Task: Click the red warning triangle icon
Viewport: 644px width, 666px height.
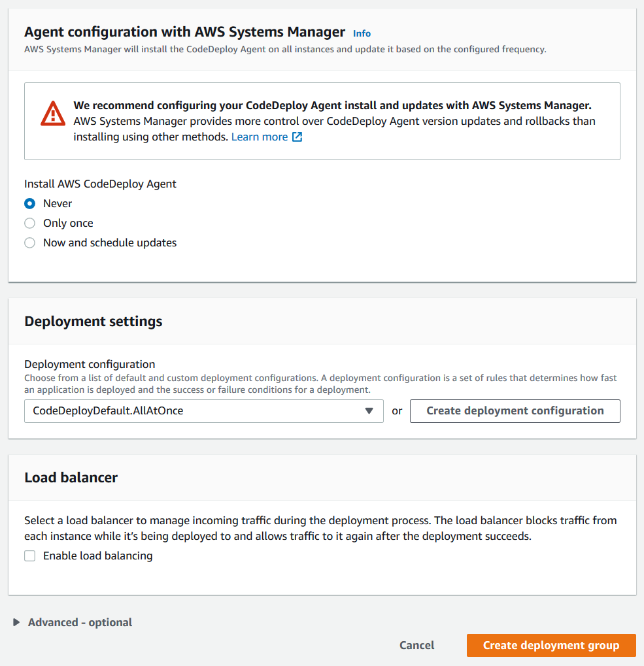Action: pyautogui.click(x=53, y=114)
